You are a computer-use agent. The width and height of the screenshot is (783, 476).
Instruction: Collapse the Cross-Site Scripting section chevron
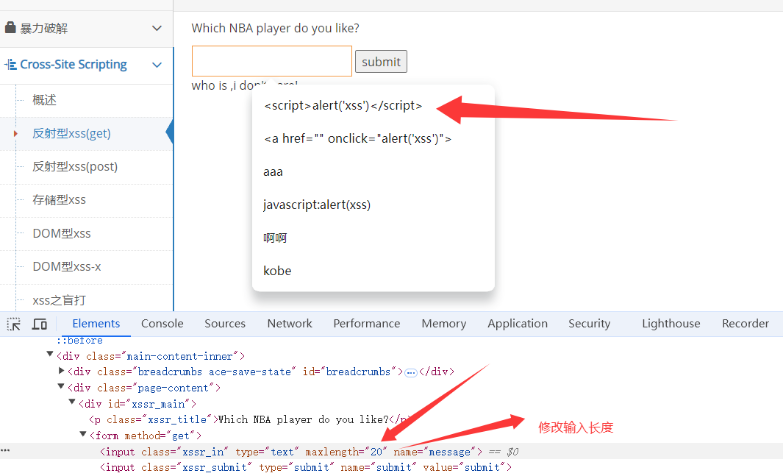point(157,65)
